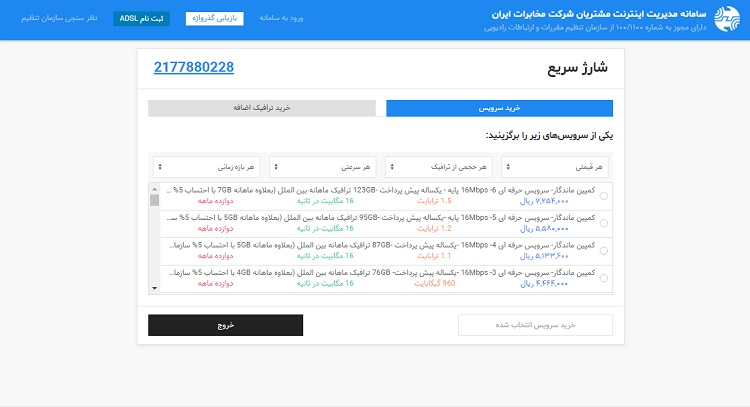The height and width of the screenshot is (407, 750).
Task: Open the 'هر قیمتی' price filter dropdown
Action: [555, 167]
